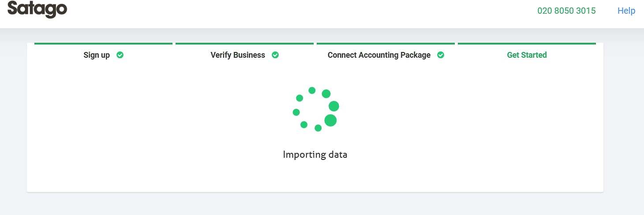Click the Connect Accounting Package checkmark icon

pos(440,55)
